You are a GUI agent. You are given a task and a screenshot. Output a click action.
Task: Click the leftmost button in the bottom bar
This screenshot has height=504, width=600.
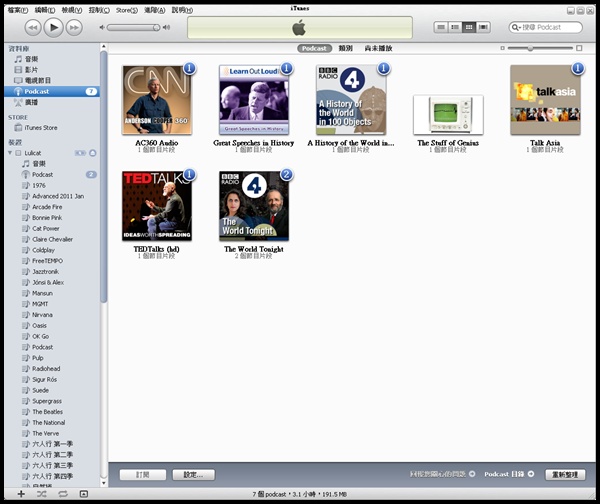tap(143, 475)
